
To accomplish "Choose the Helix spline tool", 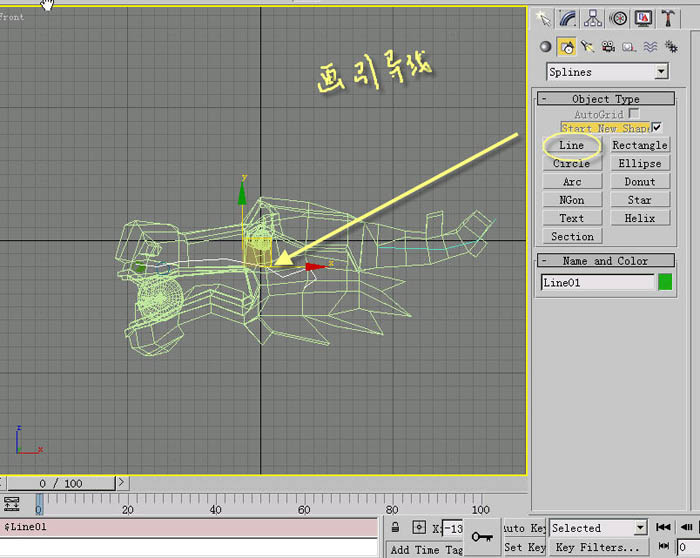I will [640, 218].
